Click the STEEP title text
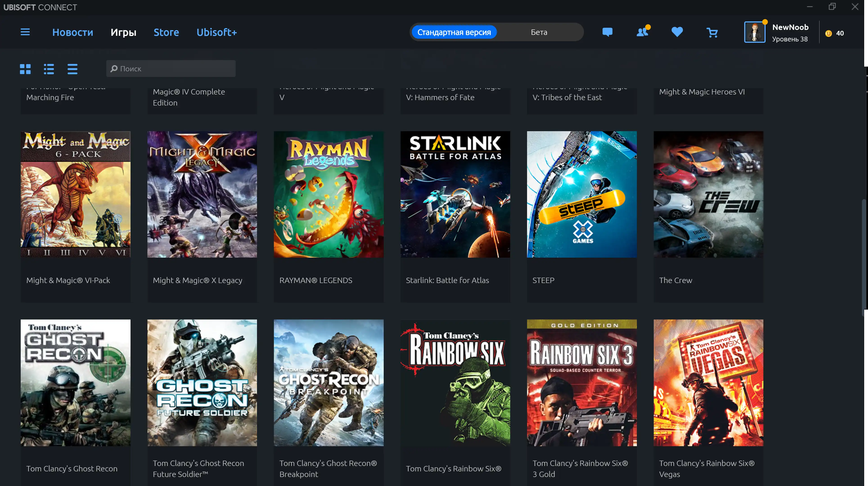Screen dimensions: 868x486 point(543,280)
